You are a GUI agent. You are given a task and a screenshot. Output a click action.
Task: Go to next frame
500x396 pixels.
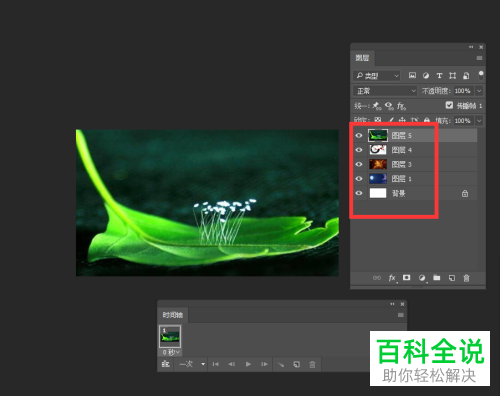click(x=264, y=364)
